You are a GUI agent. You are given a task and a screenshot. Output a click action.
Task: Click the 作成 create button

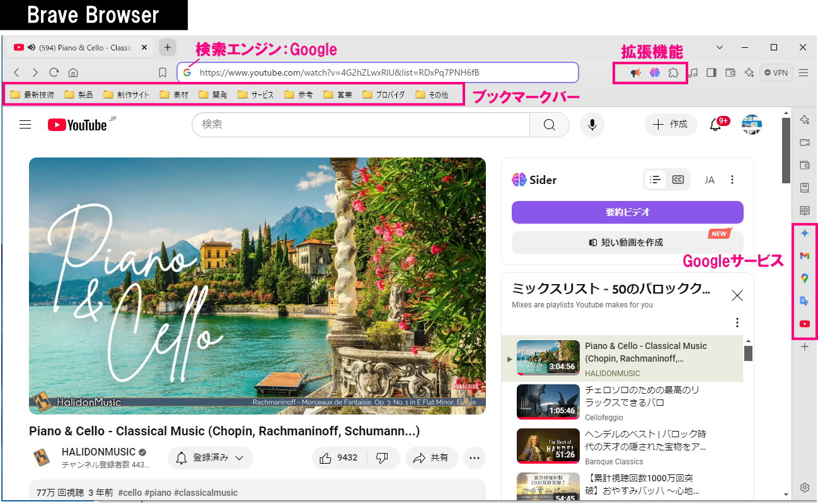point(671,125)
